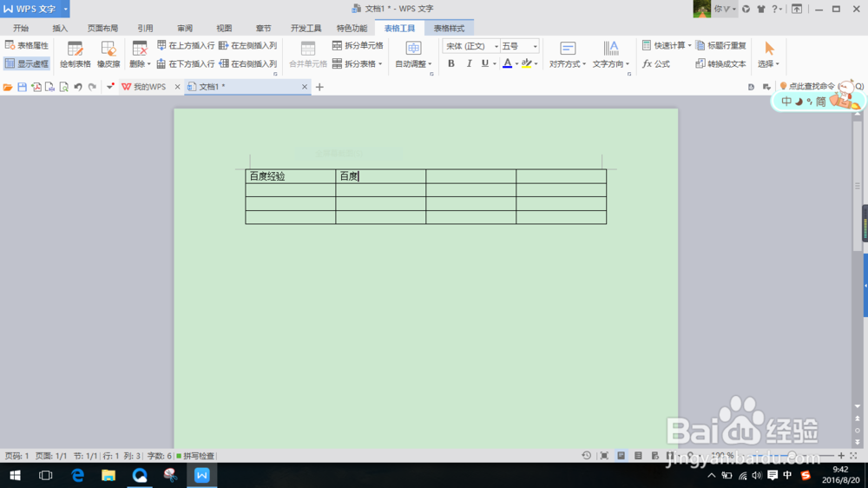
Task: Open the font name combo box 宋体 (正文)
Action: [x=470, y=46]
